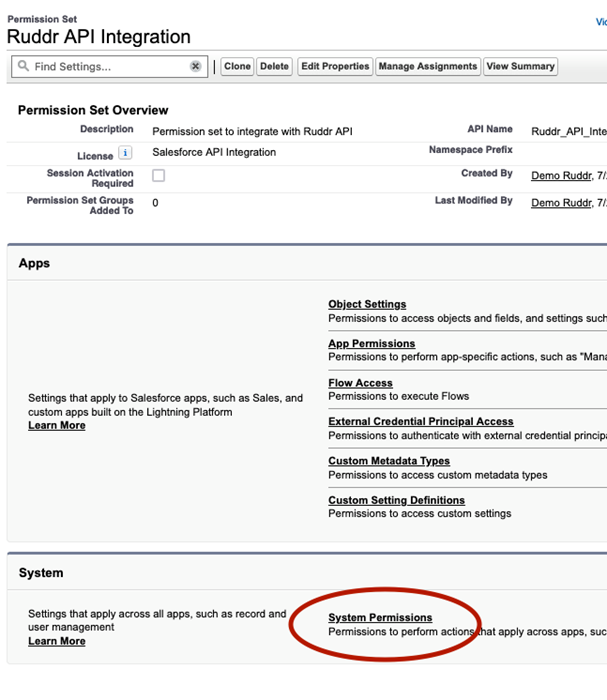
Task: Focus the Find Settings input field
Action: pos(109,67)
